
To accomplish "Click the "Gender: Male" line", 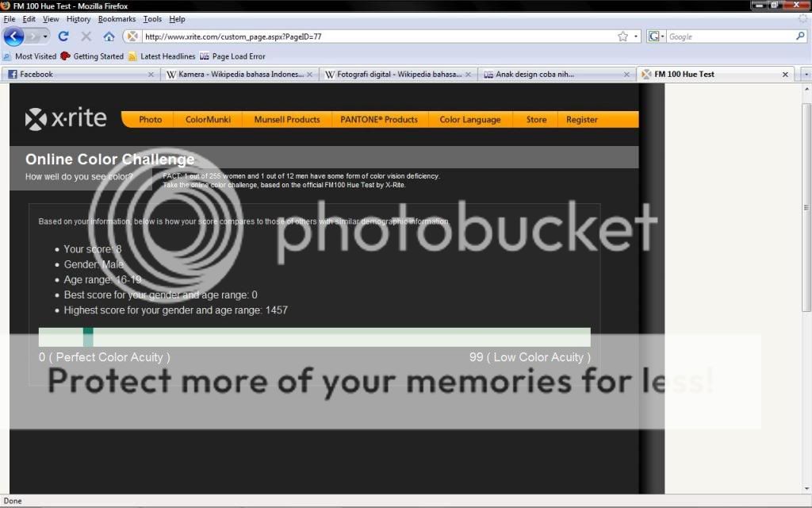I will pyautogui.click(x=94, y=264).
